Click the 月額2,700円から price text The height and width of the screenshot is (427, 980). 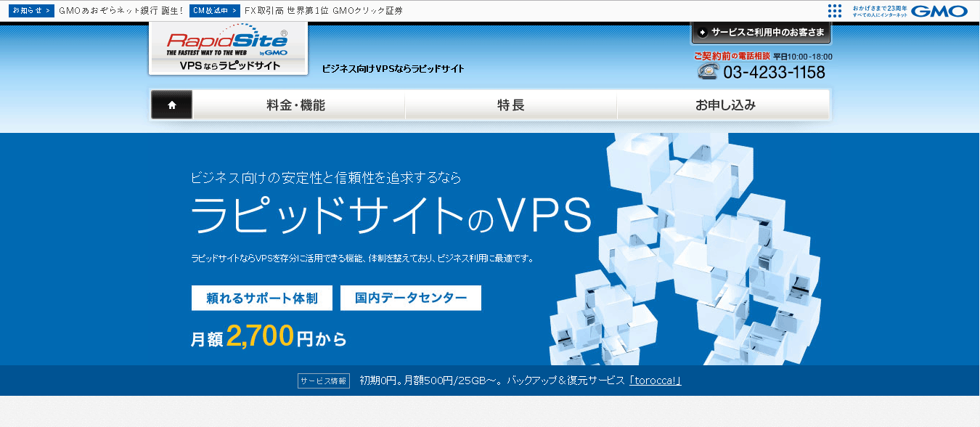[269, 337]
